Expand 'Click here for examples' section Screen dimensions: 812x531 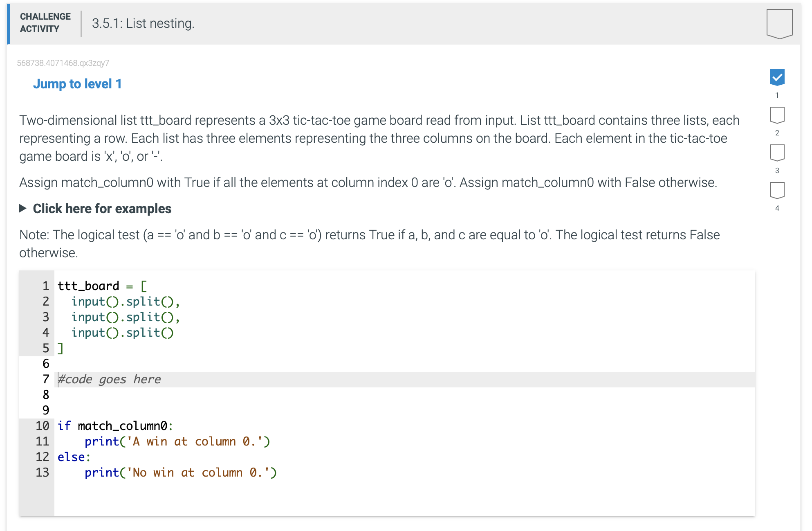click(102, 209)
